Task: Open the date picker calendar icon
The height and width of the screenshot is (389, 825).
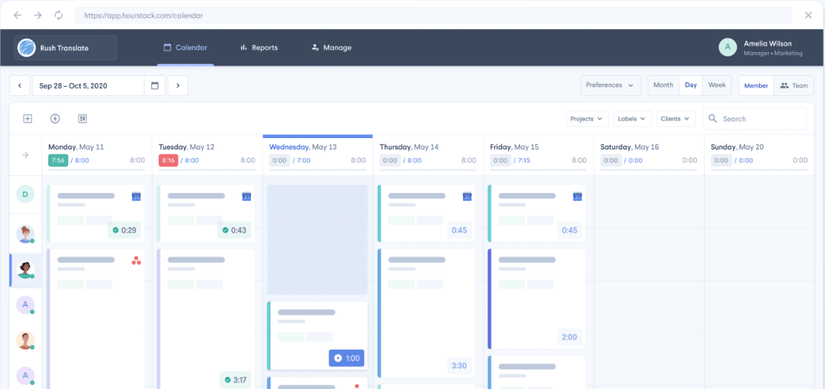Action: click(155, 85)
